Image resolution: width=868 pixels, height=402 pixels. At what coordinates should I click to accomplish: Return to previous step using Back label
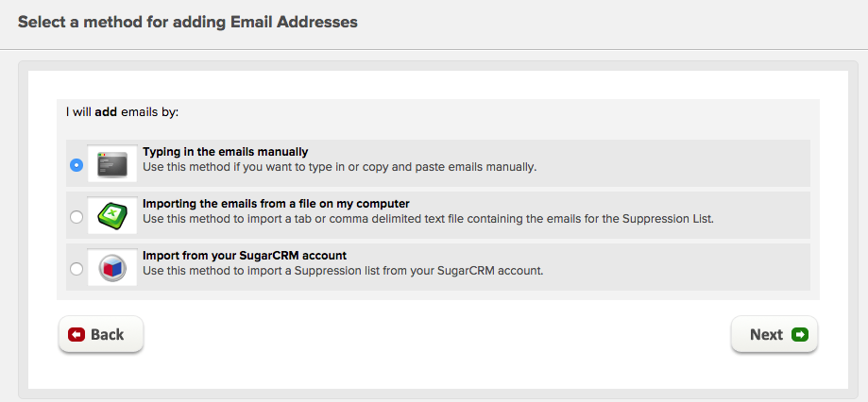tap(108, 335)
